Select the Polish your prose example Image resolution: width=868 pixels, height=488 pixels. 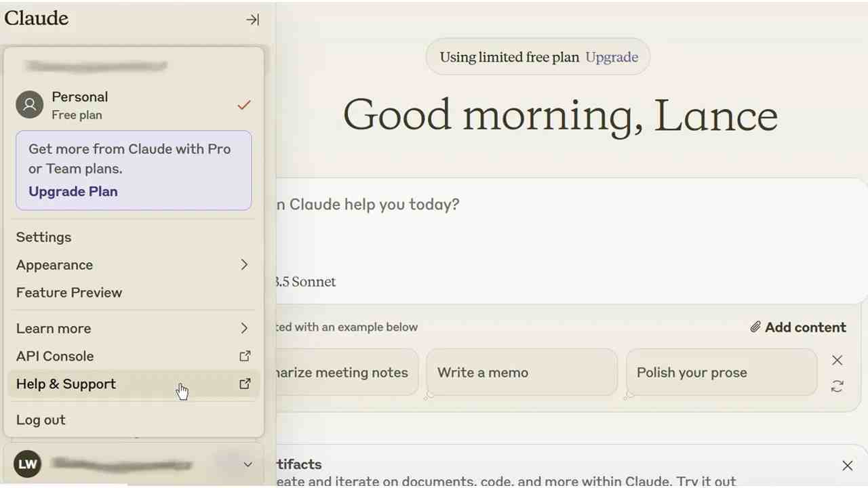point(722,372)
